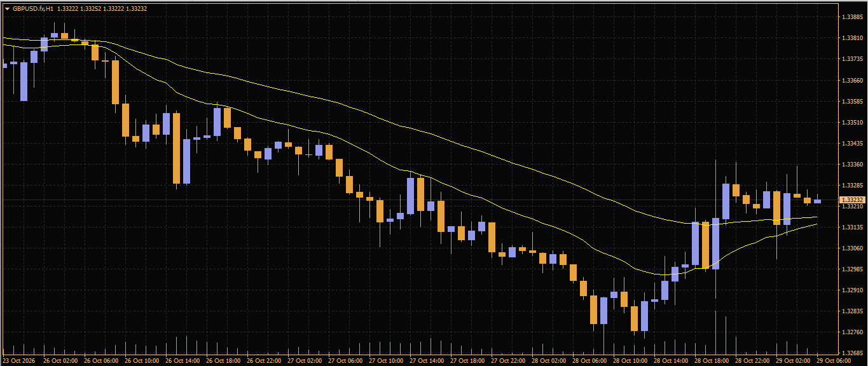Screen dimensions: 868x366
Task: Click the 27 Oct 14:00 time axis label
Action: click(427, 360)
